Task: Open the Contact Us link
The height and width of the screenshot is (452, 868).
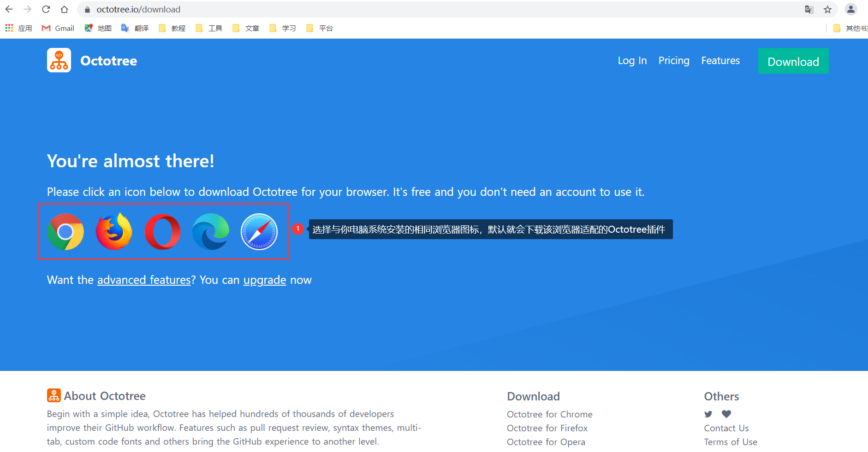Action: (726, 428)
